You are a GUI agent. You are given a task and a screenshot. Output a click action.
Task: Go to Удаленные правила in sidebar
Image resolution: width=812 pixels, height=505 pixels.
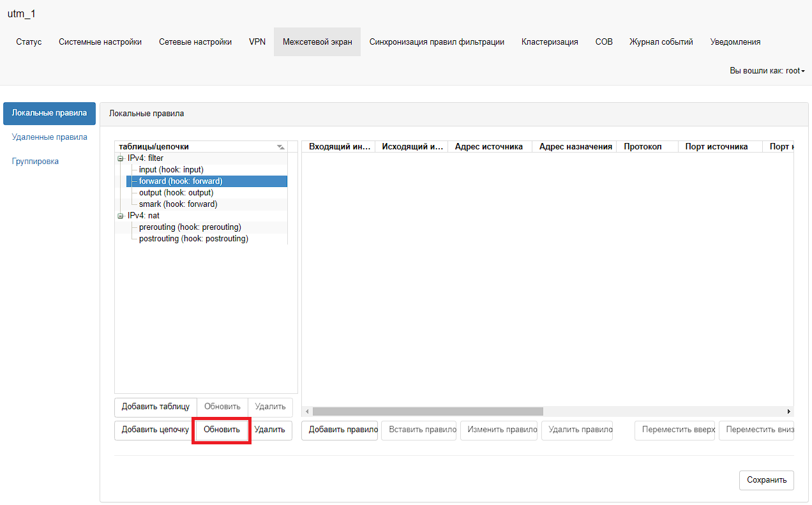coord(50,137)
